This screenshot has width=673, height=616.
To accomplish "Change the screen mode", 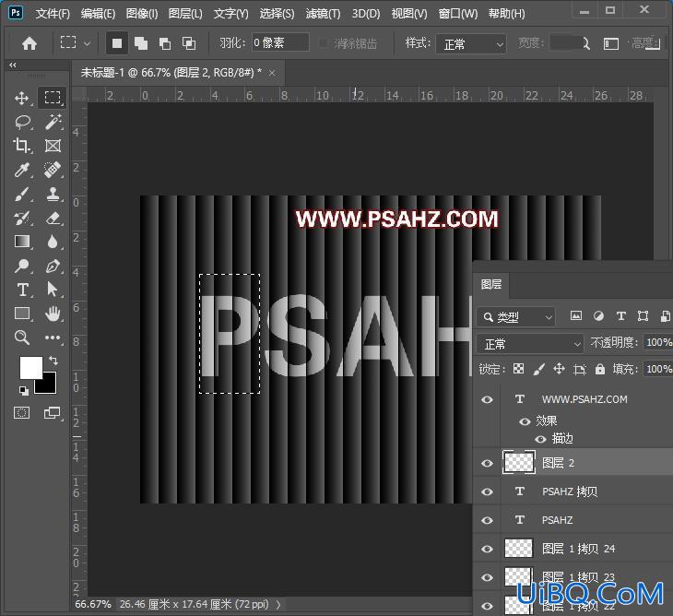I will click(x=52, y=413).
